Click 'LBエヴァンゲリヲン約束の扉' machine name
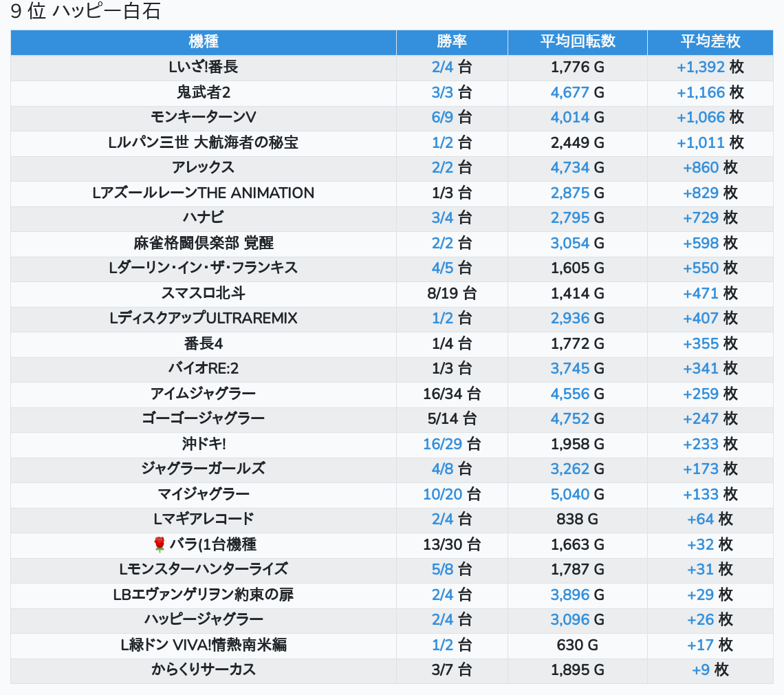 204,595
